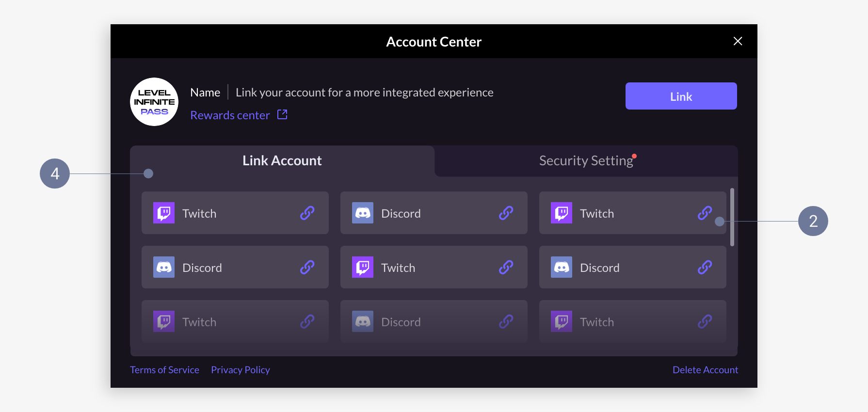
Task: Click the Level Infinite Pass logo
Action: (154, 101)
